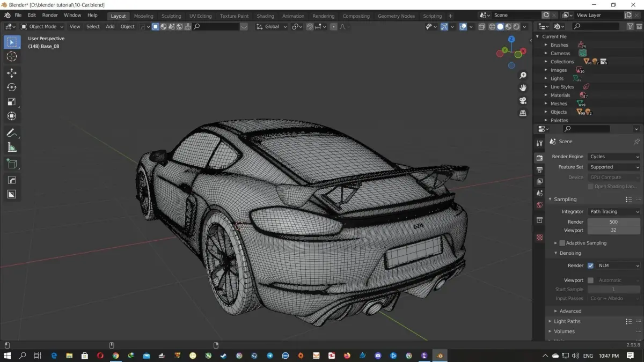Viewport: 644px width, 362px height.
Task: Open the Edit menu
Action: 32,15
